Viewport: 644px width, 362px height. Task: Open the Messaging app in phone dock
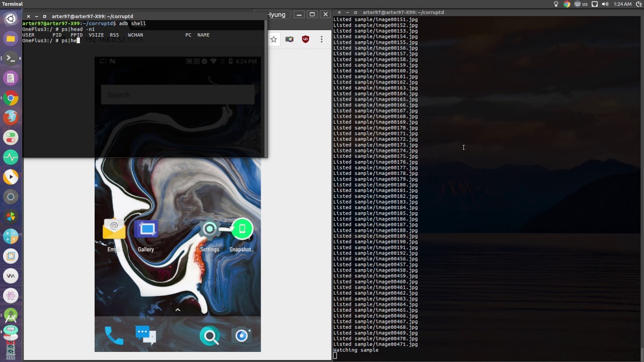point(145,336)
